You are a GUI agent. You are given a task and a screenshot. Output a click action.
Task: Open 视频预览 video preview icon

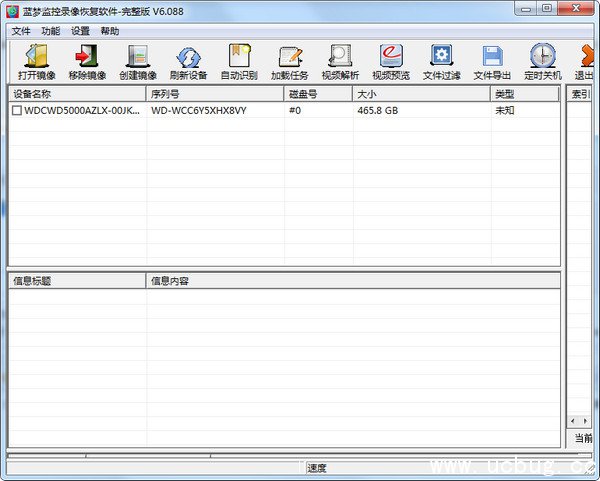point(391,59)
